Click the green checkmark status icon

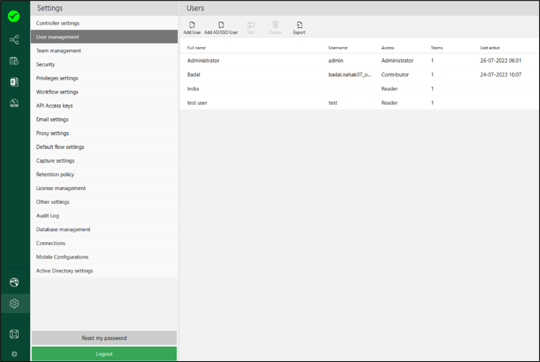[14, 16]
